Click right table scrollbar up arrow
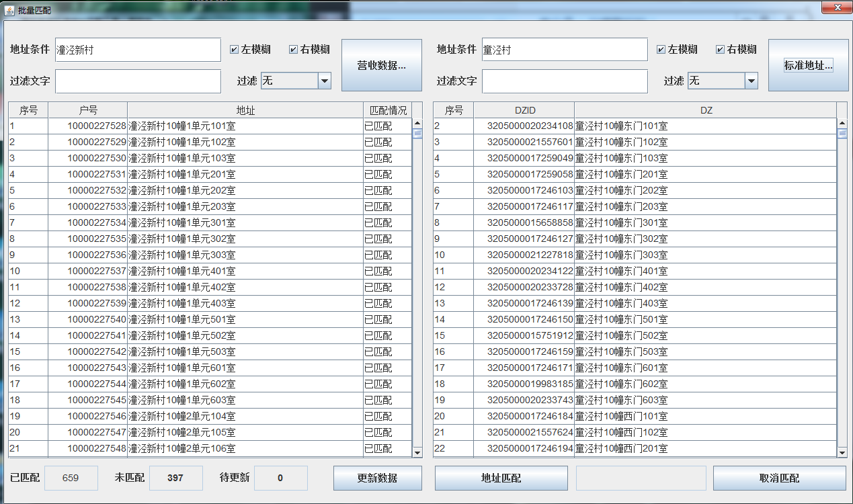 (x=843, y=124)
